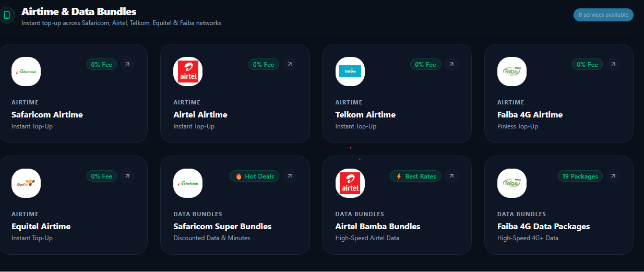Click AIRTIME label above Faiba 4G Airtime
Viewport: 644px width, 272px height.
[511, 102]
